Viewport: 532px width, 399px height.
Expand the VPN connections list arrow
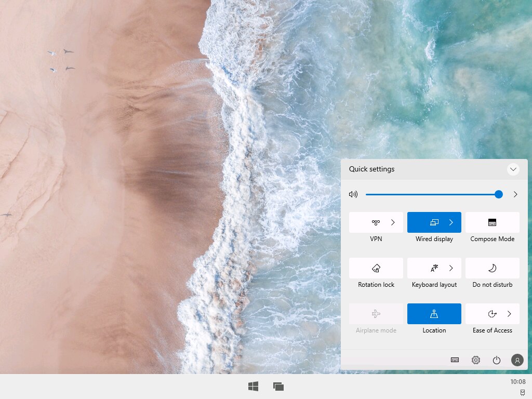[x=393, y=222]
